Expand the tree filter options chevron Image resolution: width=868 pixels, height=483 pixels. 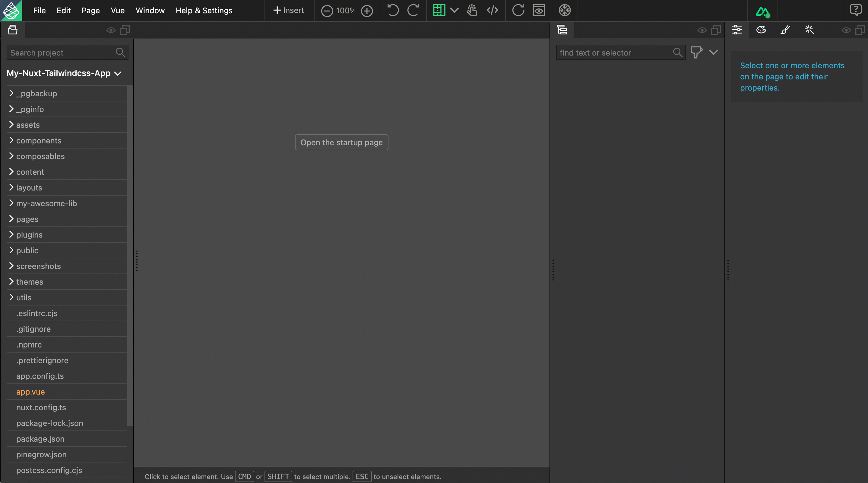pyautogui.click(x=713, y=52)
